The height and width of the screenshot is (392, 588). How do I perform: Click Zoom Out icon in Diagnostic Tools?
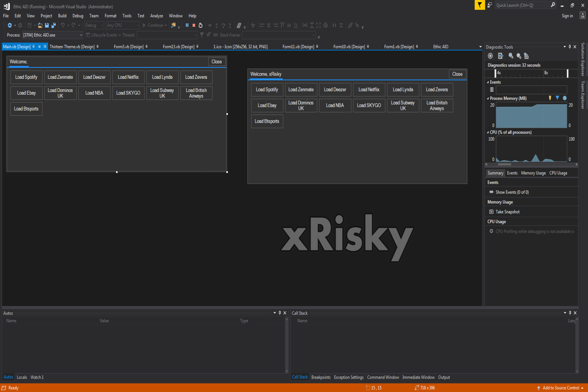tap(519, 56)
